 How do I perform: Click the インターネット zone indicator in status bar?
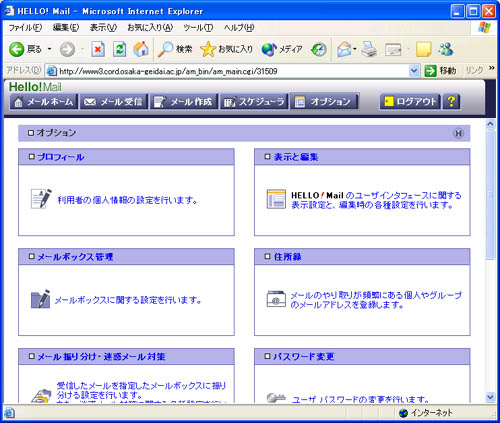[x=426, y=413]
